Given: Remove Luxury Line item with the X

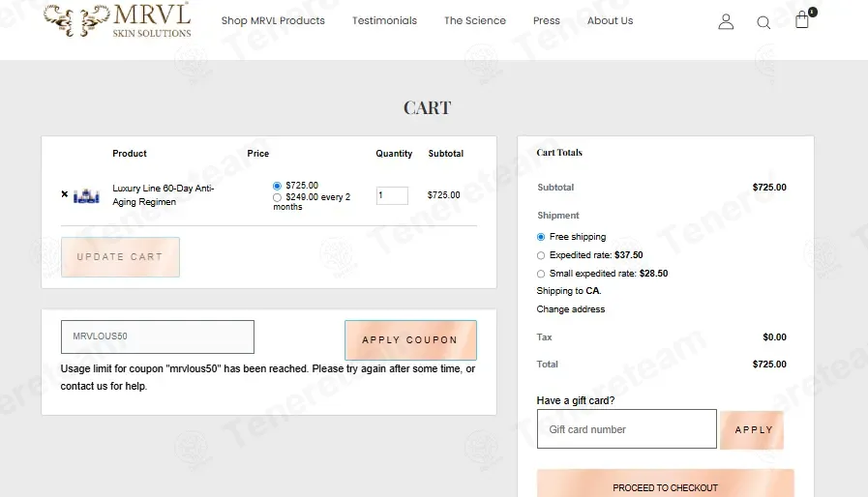Looking at the screenshot, I should 64,194.
